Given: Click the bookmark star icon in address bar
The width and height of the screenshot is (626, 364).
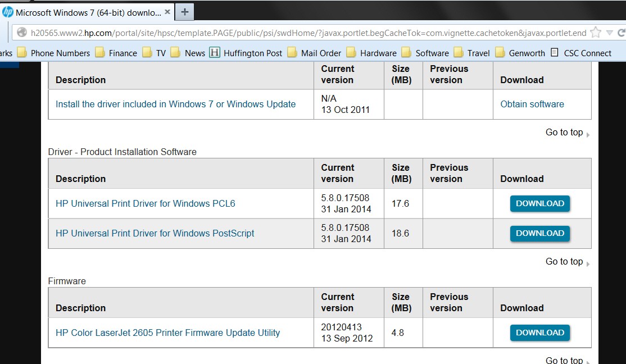Looking at the screenshot, I should click(x=595, y=33).
